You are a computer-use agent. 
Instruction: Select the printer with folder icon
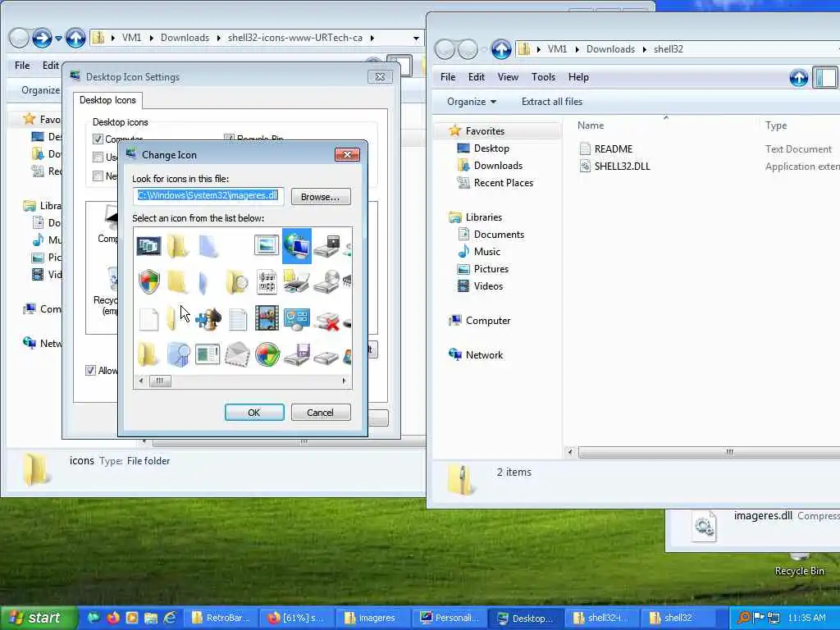click(x=296, y=281)
